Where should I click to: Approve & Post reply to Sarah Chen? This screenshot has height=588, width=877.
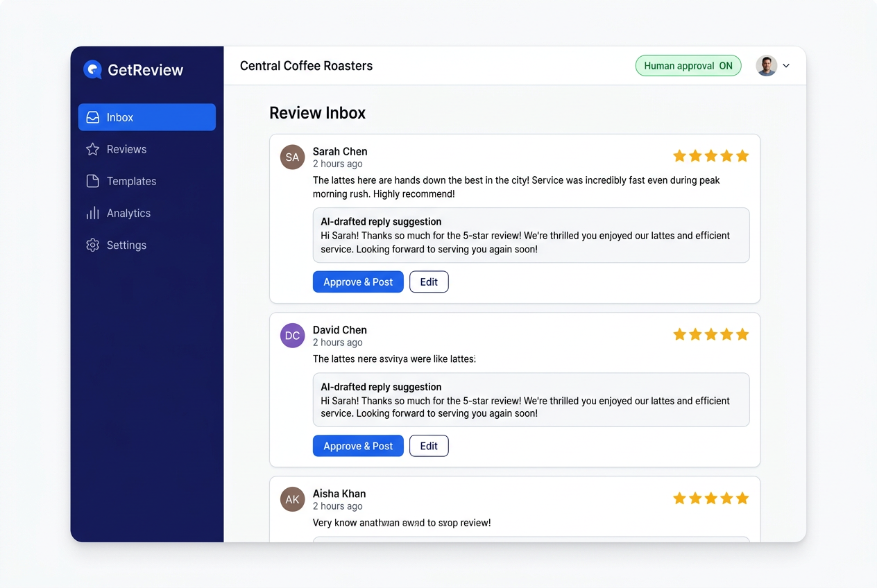point(358,282)
